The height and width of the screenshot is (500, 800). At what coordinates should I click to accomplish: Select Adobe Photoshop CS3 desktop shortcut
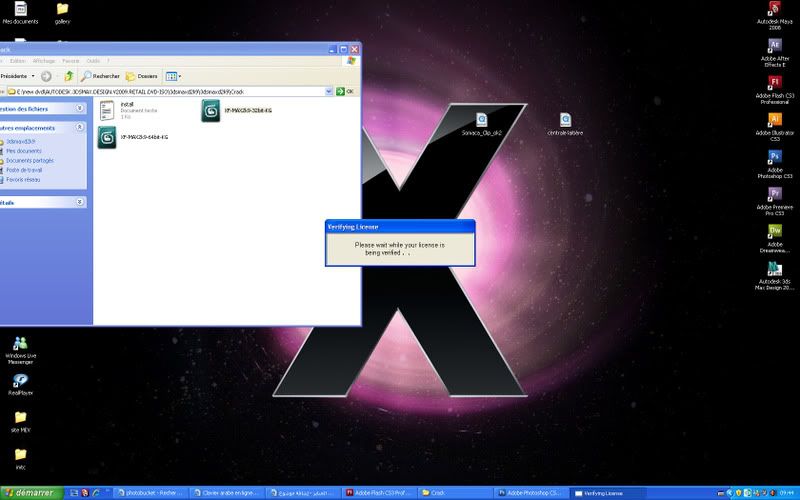tap(774, 164)
